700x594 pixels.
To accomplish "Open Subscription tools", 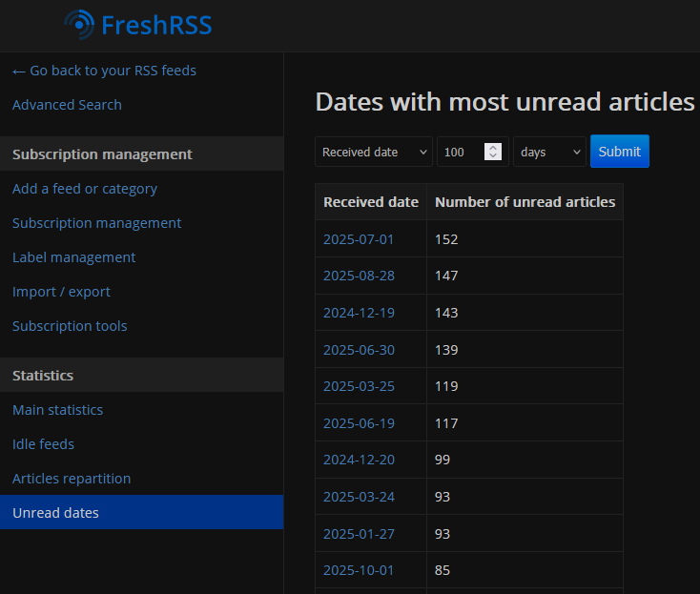I will click(70, 326).
